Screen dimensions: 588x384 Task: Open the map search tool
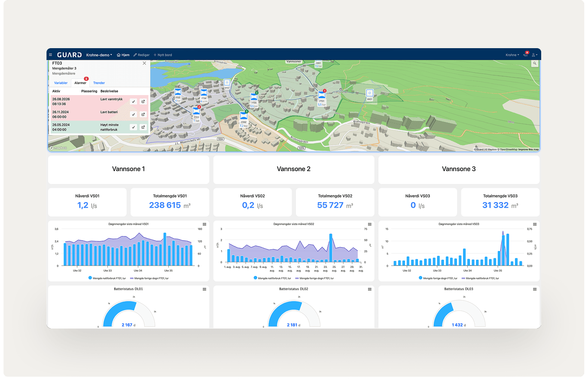(535, 64)
